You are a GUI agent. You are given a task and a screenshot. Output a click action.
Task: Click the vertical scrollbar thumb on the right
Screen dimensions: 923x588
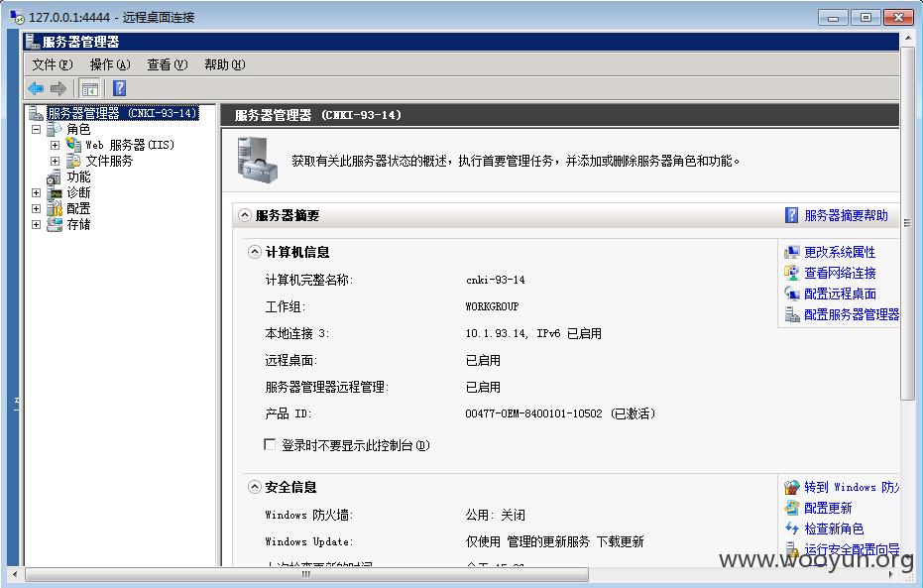tap(907, 223)
